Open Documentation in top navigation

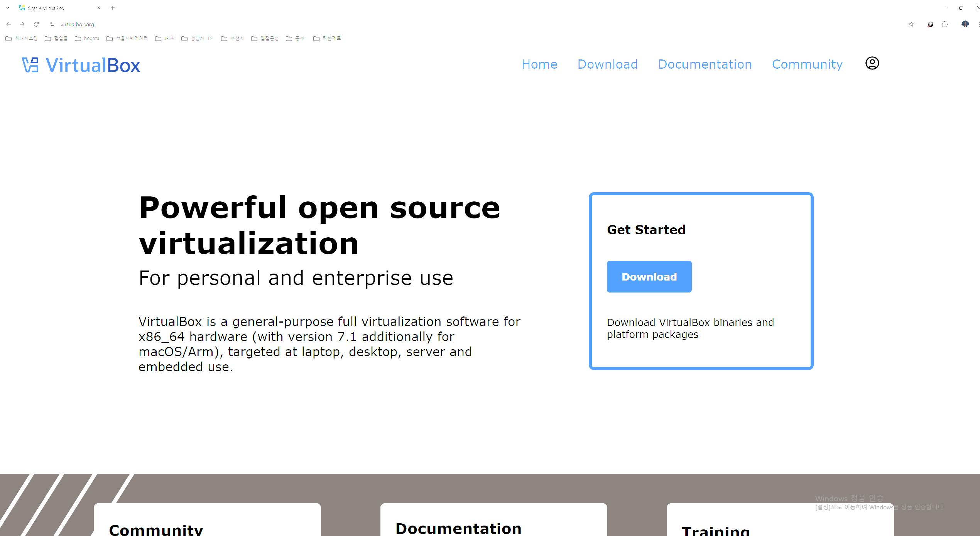point(705,64)
